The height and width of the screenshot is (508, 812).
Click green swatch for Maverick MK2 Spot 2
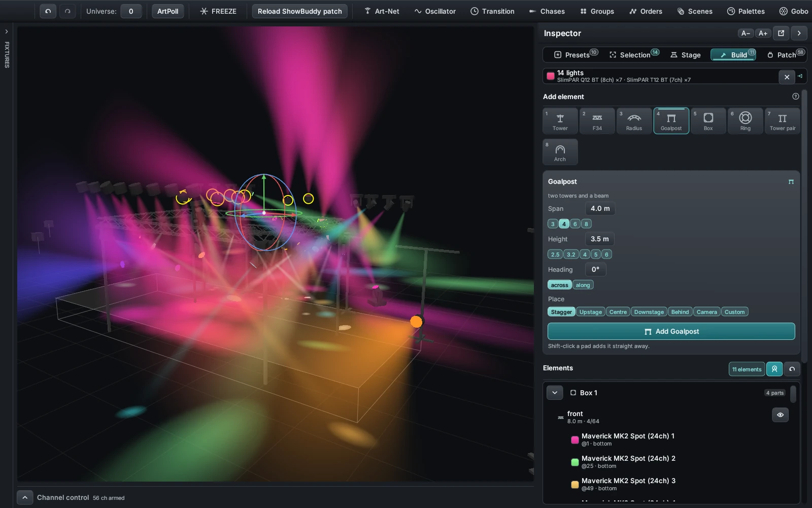[x=575, y=462]
